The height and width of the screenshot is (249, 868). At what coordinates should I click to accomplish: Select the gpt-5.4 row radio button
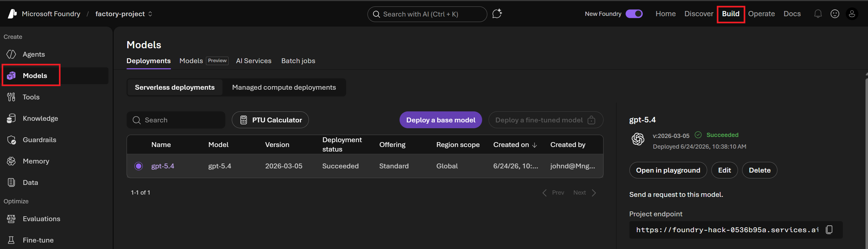tap(139, 166)
